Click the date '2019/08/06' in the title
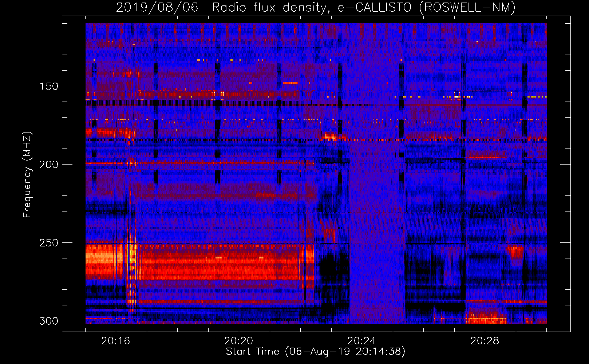The height and width of the screenshot is (364, 589). click(157, 8)
